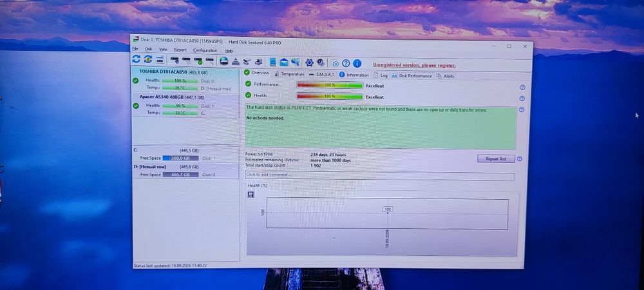
Task: Click the Repeat Test button
Action: click(496, 159)
